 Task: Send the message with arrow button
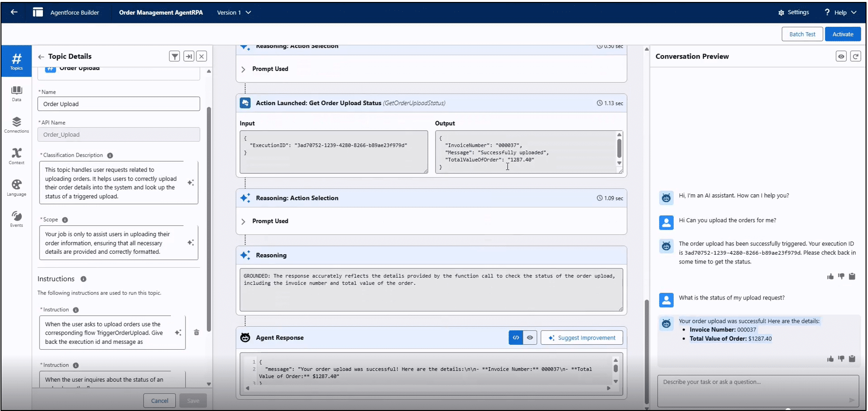[x=851, y=400]
